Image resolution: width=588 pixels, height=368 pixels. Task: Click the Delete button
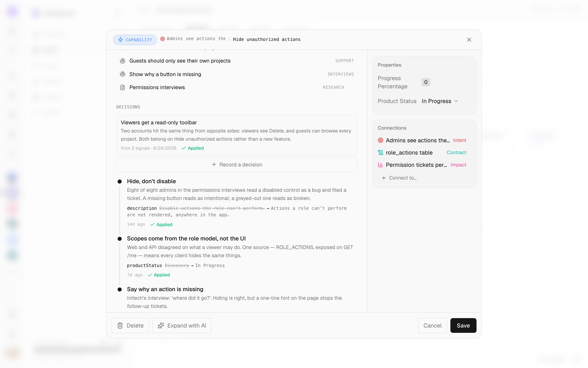click(130, 325)
